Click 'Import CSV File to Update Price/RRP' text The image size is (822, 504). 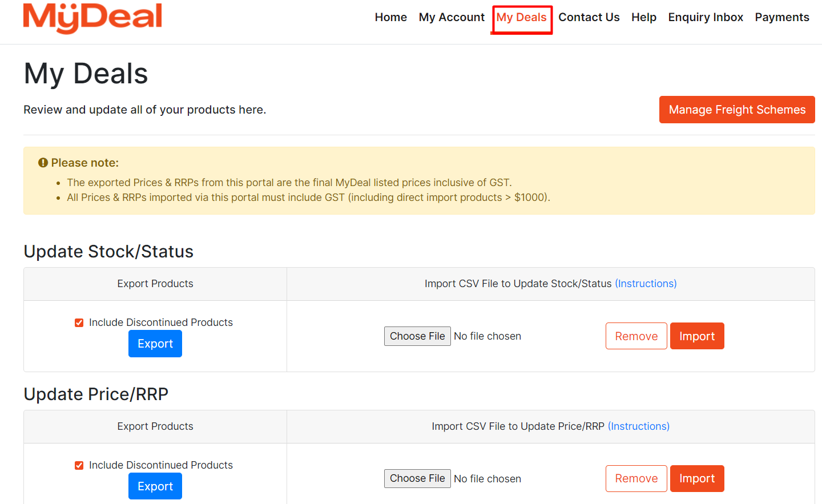coord(518,426)
